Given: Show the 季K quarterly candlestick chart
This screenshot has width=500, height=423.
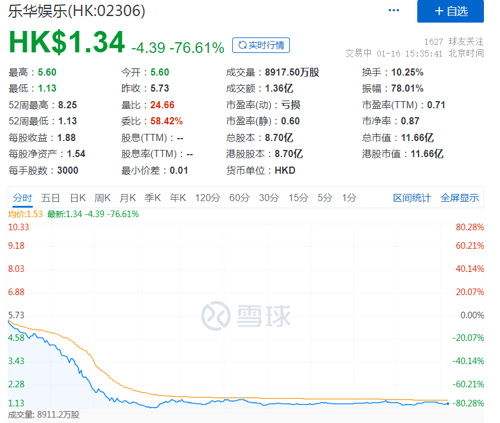Looking at the screenshot, I should point(153,198).
